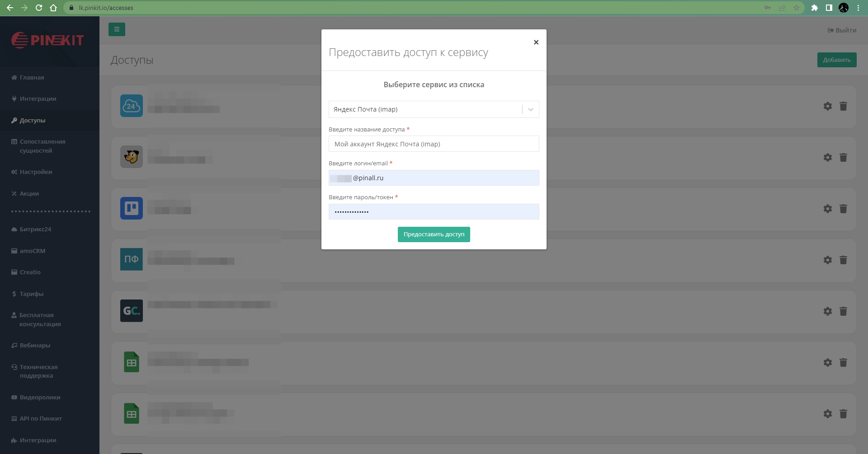This screenshot has height=454, width=868.
Task: Close the service access dialog
Action: pos(536,42)
